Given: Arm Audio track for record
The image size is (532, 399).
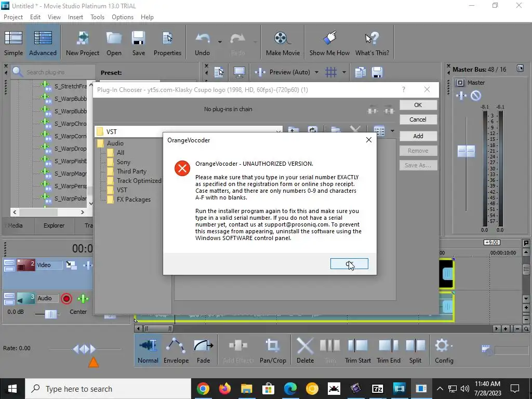Looking at the screenshot, I should tap(66, 299).
